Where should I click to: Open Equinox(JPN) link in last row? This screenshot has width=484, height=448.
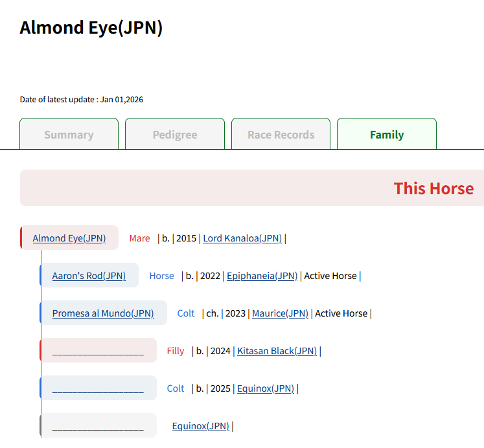click(201, 426)
